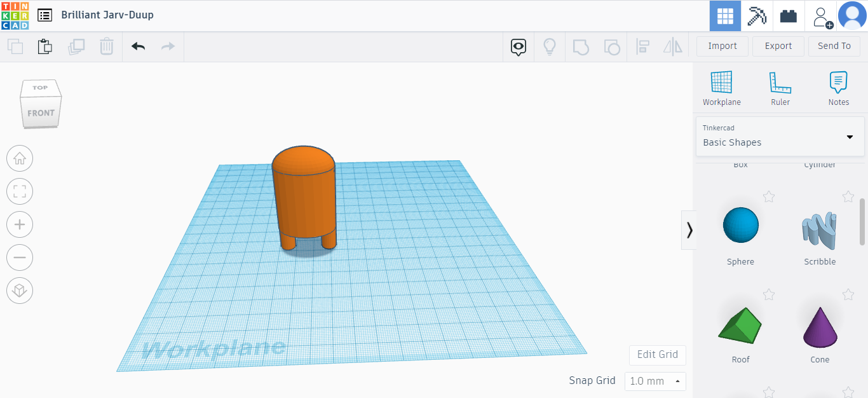Open the user profile avatar
This screenshot has height=398, width=868.
click(852, 16)
